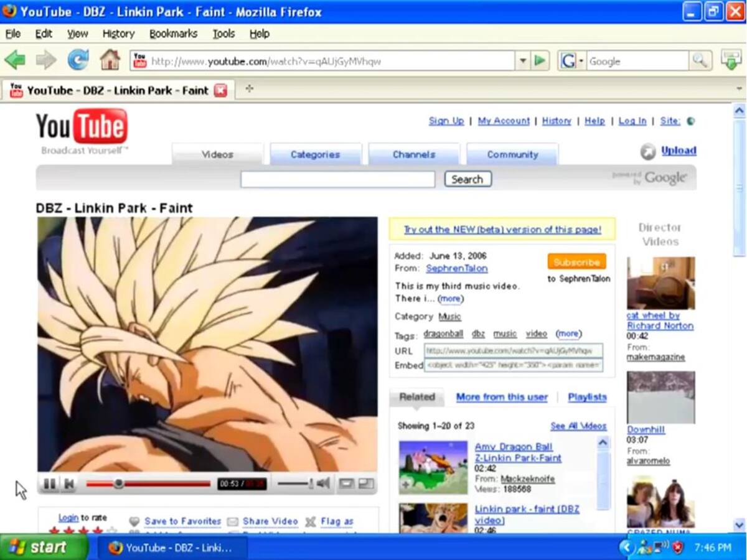747x560 pixels.
Task: Click the heart icon by Save to Favorites
Action: [134, 521]
